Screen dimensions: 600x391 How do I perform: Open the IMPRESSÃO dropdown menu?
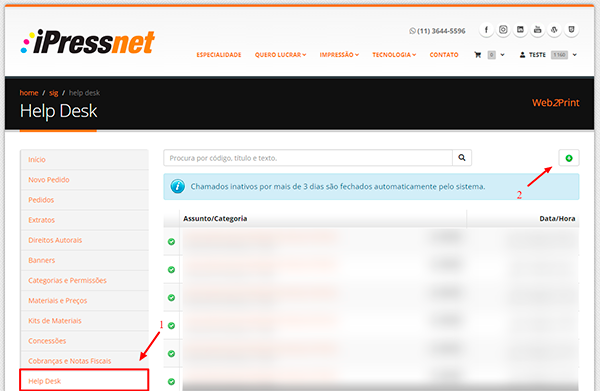coord(339,55)
